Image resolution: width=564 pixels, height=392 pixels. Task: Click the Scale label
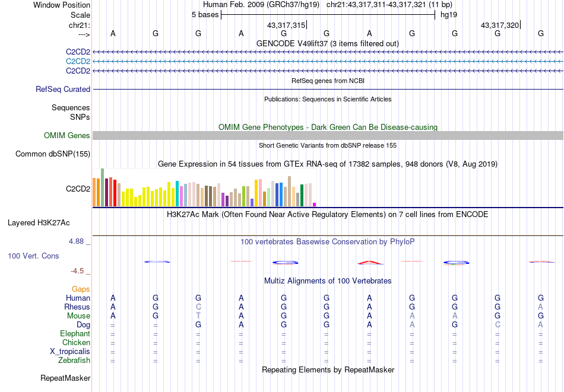80,15
